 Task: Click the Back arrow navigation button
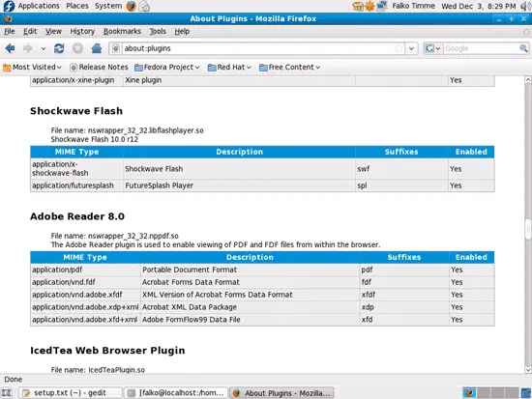tap(10, 48)
